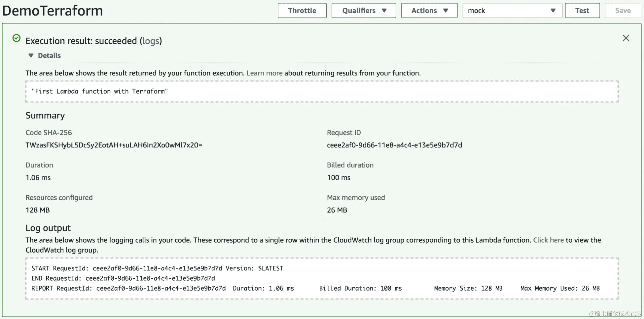Screen dimensions: 644x319
Task: Open the Actions dropdown menu
Action: click(429, 11)
